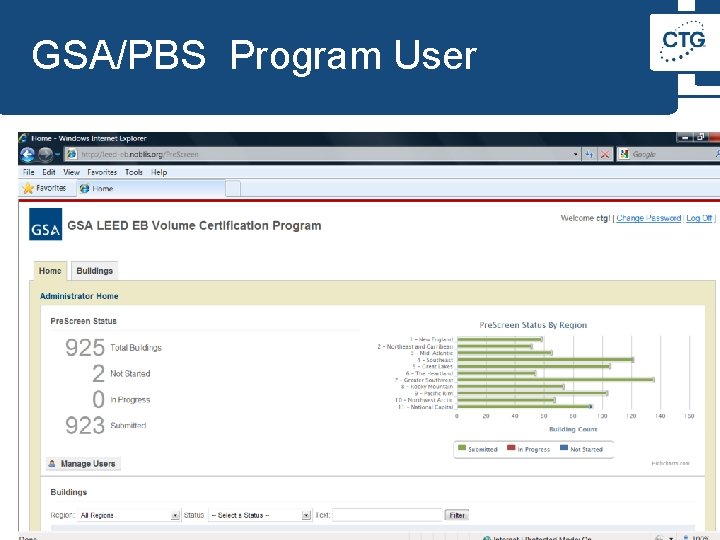Click the National Capital chart bar

point(524,406)
